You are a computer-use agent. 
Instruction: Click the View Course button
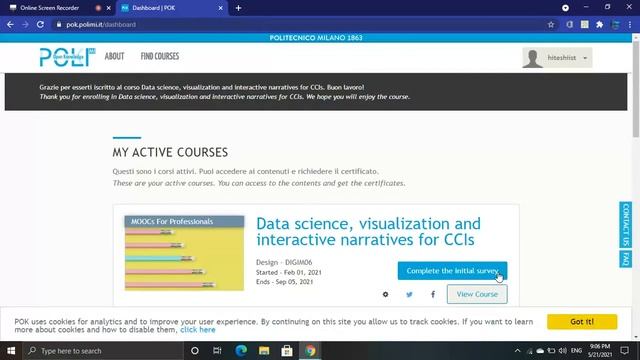(x=477, y=294)
